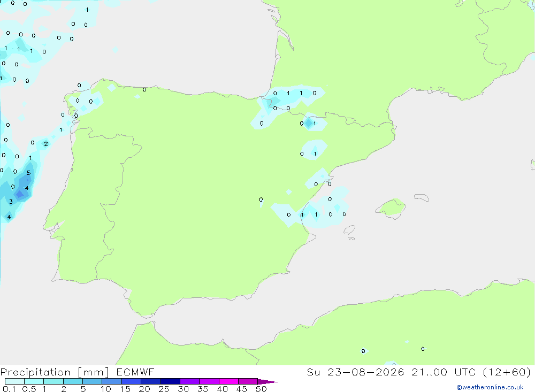This screenshot has height=392, width=535.
Task: Select the lightest 0.1–0.5 mm legend swatch
Action: 14,381
